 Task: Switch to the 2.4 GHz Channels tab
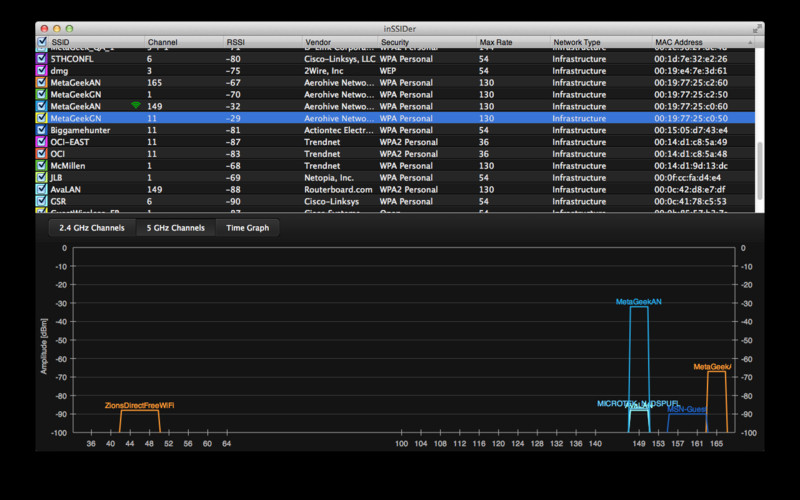[92, 228]
